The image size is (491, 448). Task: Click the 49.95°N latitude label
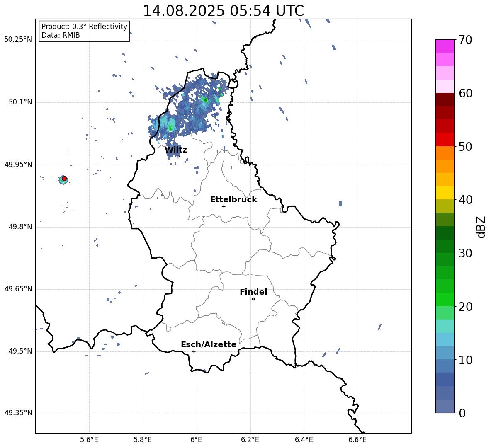pos(18,165)
